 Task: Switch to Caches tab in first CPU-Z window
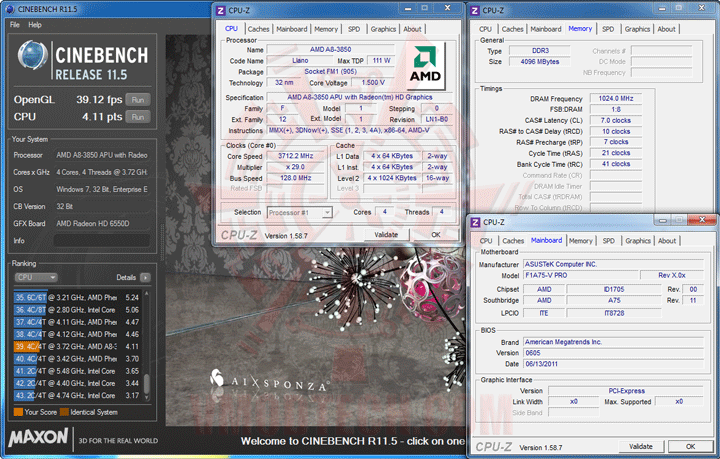coord(259,29)
